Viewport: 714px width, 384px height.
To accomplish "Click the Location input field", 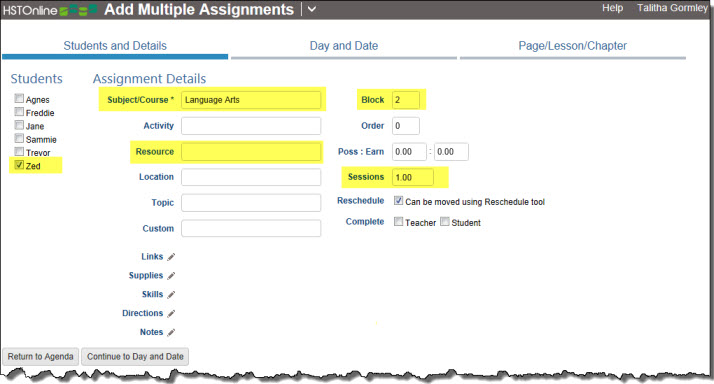I will [x=251, y=177].
